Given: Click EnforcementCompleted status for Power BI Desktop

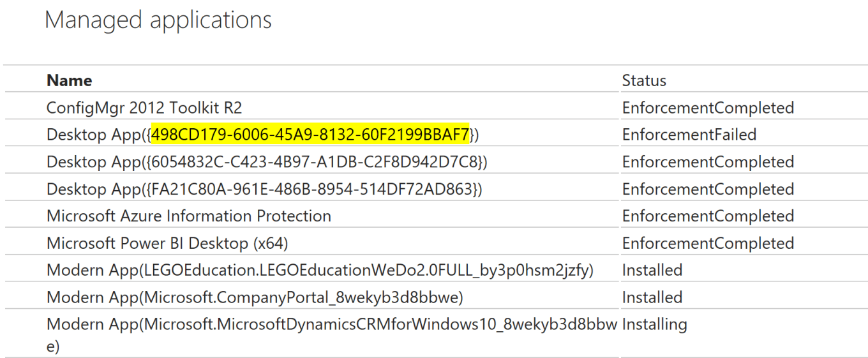Looking at the screenshot, I should 708,243.
